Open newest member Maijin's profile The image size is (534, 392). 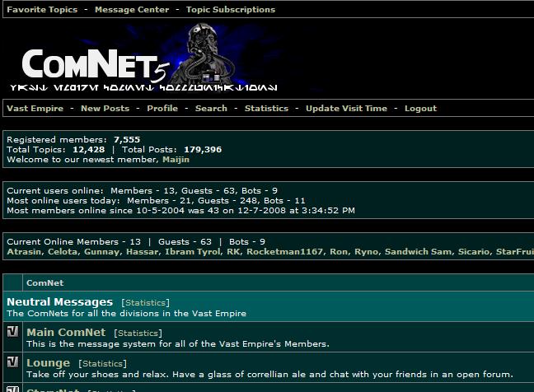(176, 160)
